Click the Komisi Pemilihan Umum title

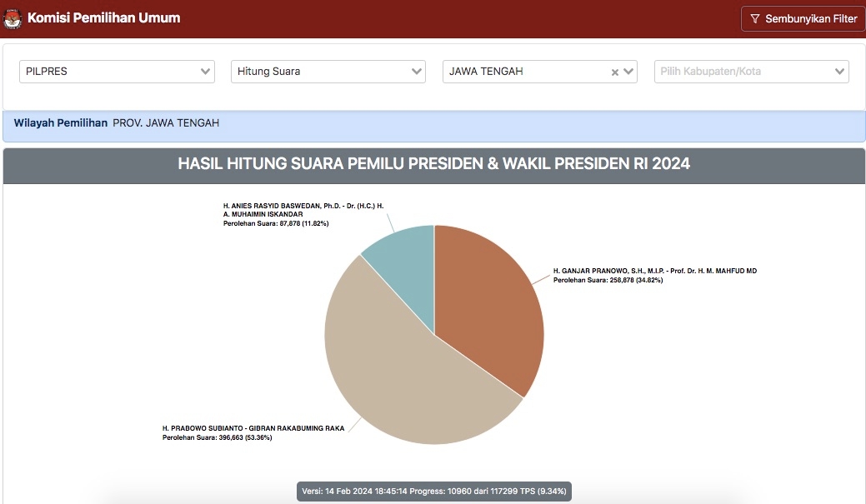[x=104, y=17]
